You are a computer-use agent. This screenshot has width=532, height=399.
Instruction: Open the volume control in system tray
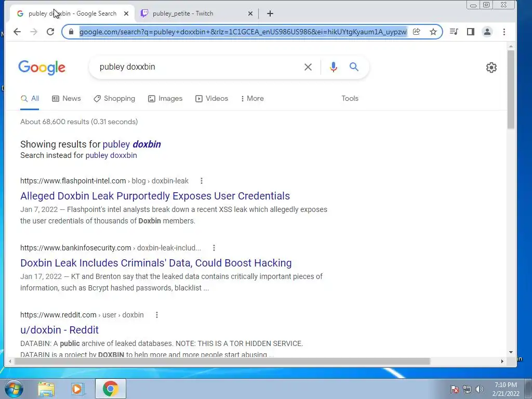[x=480, y=389]
